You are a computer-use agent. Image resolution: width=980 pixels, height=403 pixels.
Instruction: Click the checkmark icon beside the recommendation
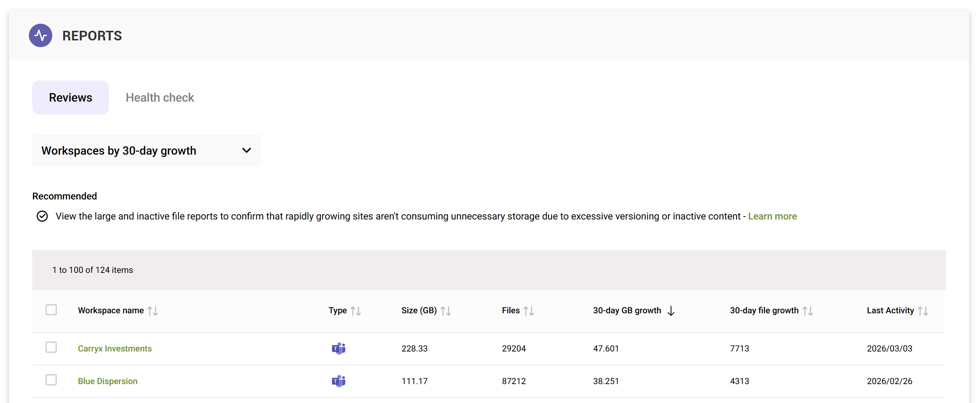tap(42, 216)
